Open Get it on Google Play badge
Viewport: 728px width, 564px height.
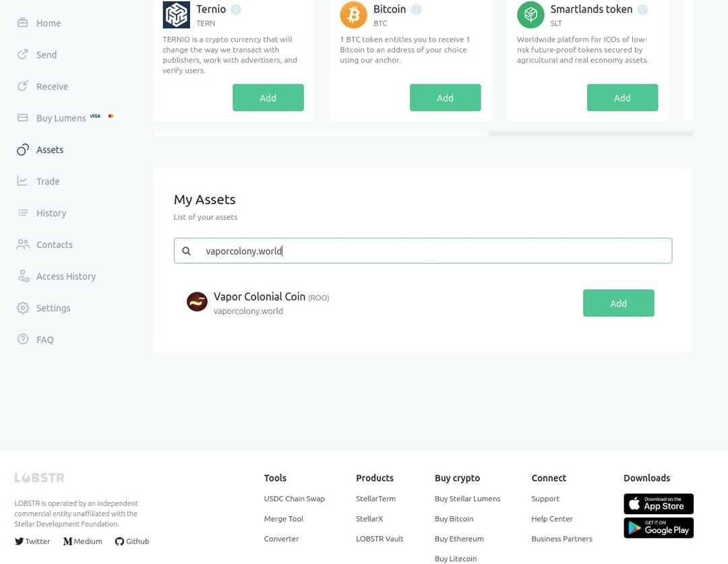click(x=659, y=528)
